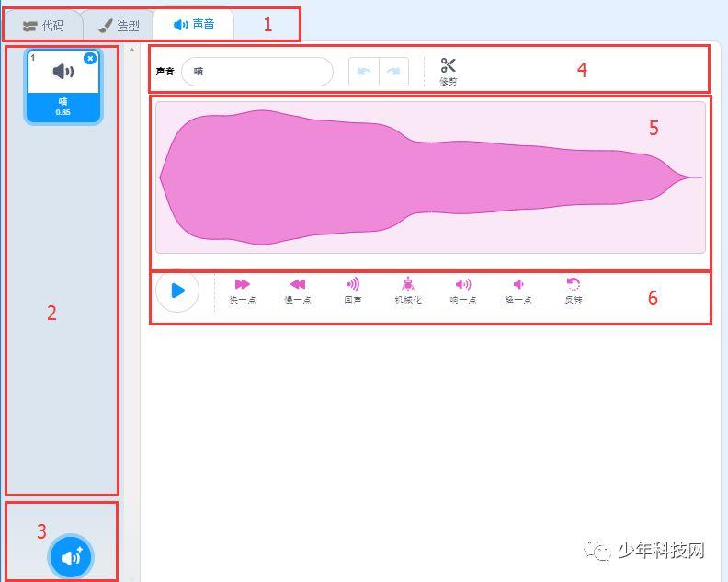Screen dimensions: 728x582
Task: Click inside the pink sound waveform
Action: click(x=430, y=177)
